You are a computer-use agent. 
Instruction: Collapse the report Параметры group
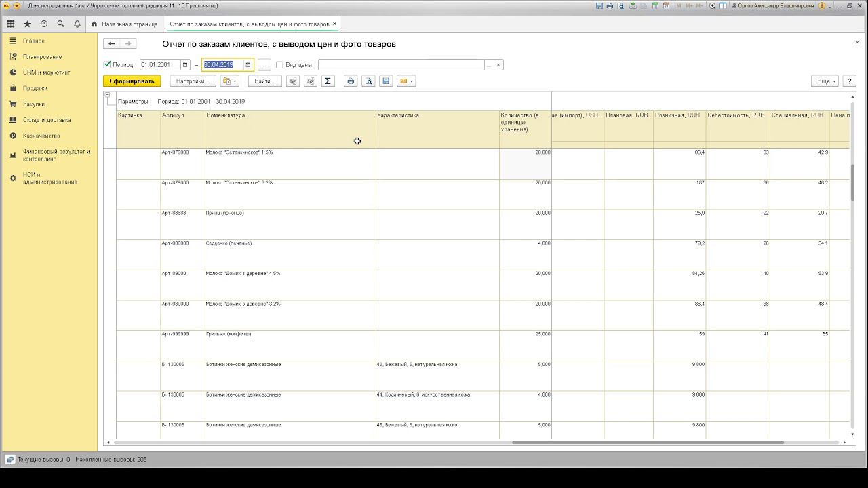[x=107, y=95]
